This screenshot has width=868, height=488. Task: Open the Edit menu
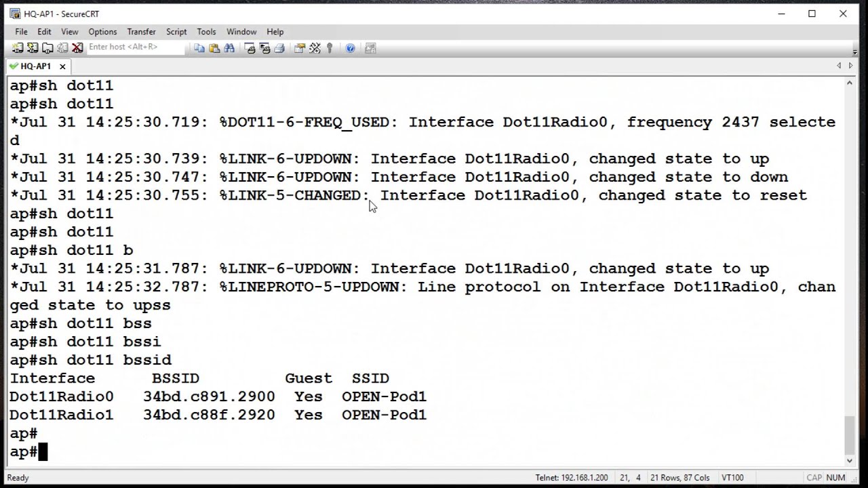(x=44, y=32)
